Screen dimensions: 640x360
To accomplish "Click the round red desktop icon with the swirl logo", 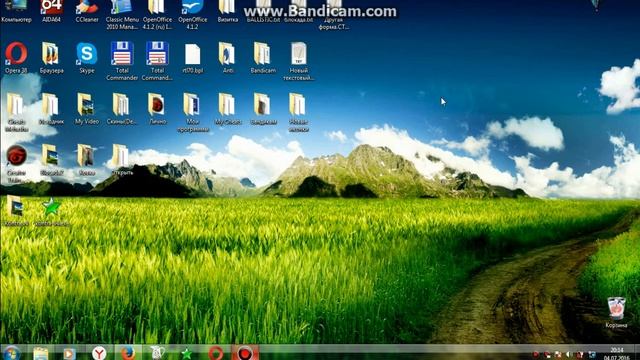I will pyautogui.click(x=16, y=163).
